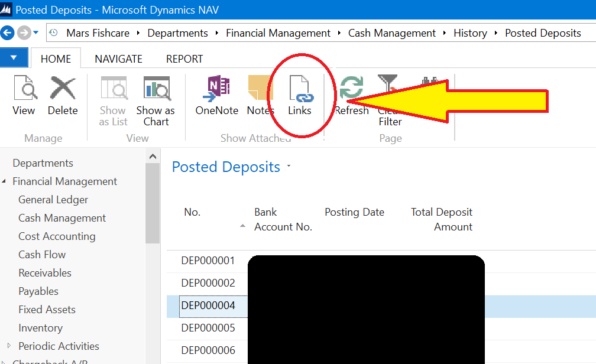The image size is (596, 364).
Task: Open the Links attachment button
Action: [300, 95]
